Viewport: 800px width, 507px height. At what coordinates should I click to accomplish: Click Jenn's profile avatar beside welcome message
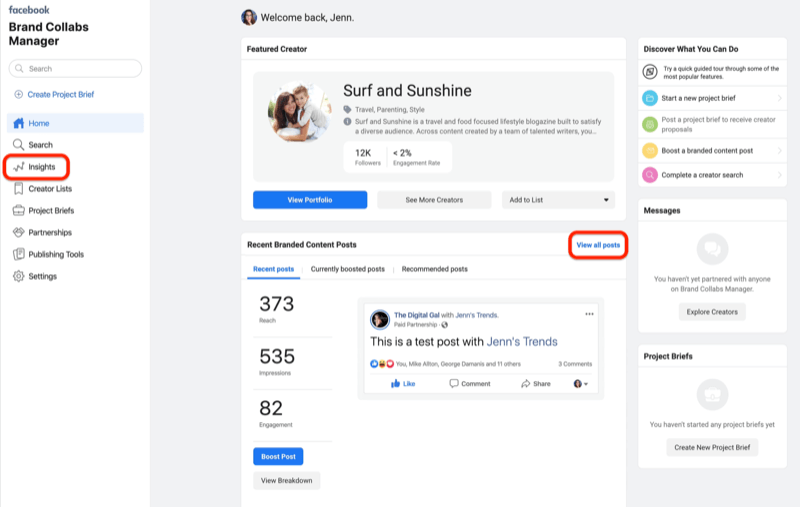click(x=249, y=17)
